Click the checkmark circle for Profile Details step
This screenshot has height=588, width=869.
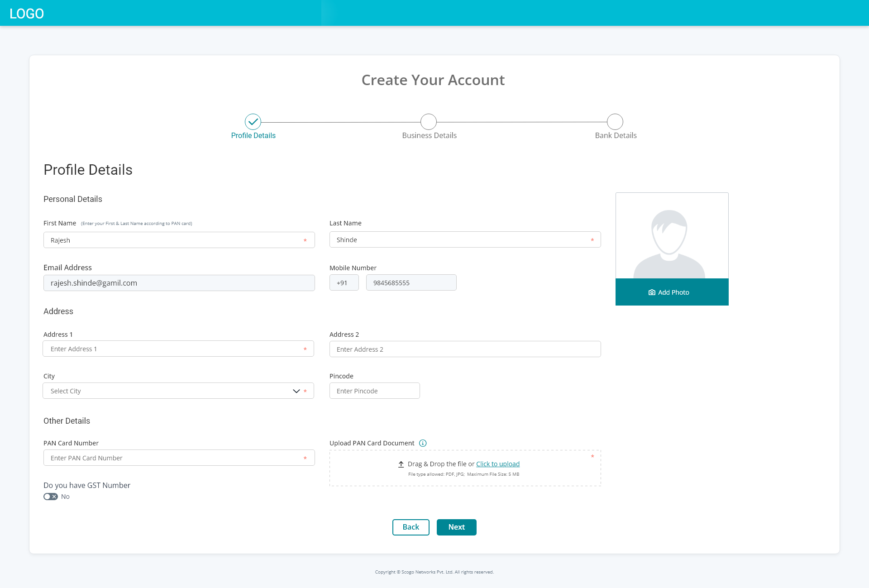point(253,122)
